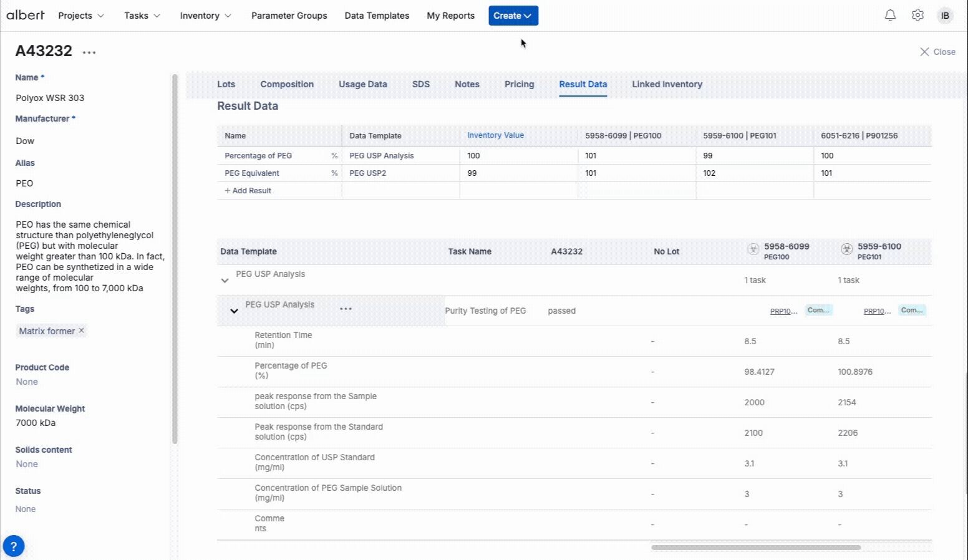Open the settings gear icon
This screenshot has width=968, height=560.
(x=917, y=15)
